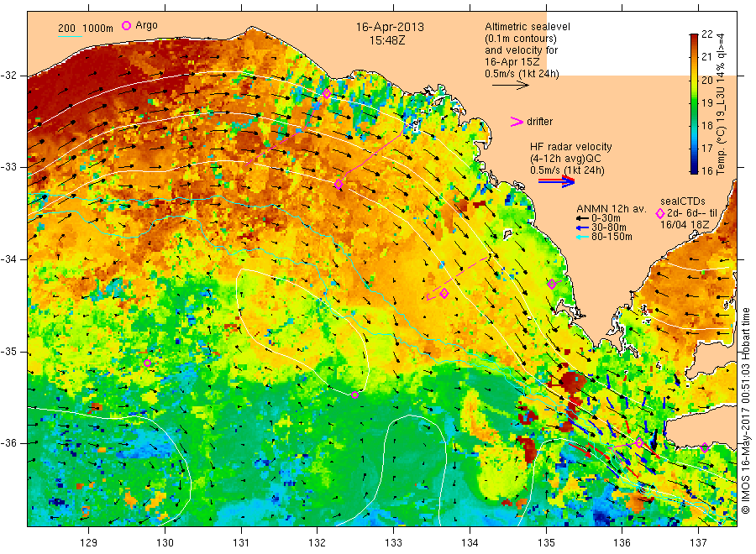Click the dark red top of the temperature colorbar
Image resolution: width=756 pixels, height=554 pixels.
(x=694, y=38)
